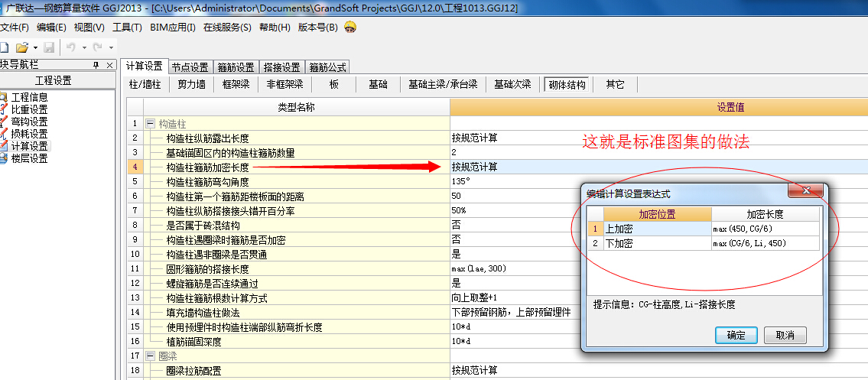Screen dimensions: 868x380
Task: Switch to the 节点设置 tab
Action: tap(190, 67)
